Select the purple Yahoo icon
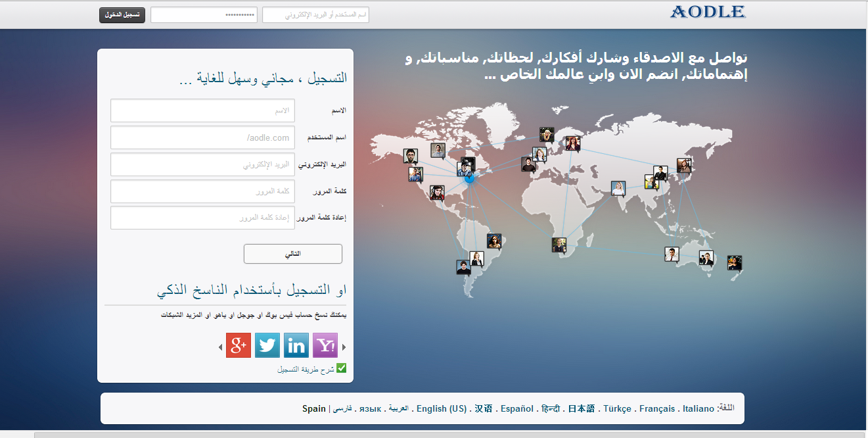Screen dimensions: 868x438 pos(325,345)
